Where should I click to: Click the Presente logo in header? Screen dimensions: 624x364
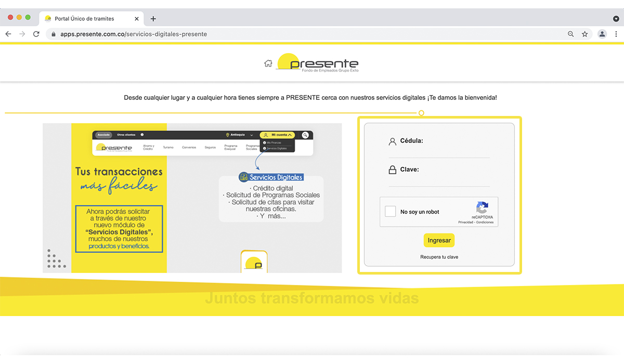click(318, 63)
